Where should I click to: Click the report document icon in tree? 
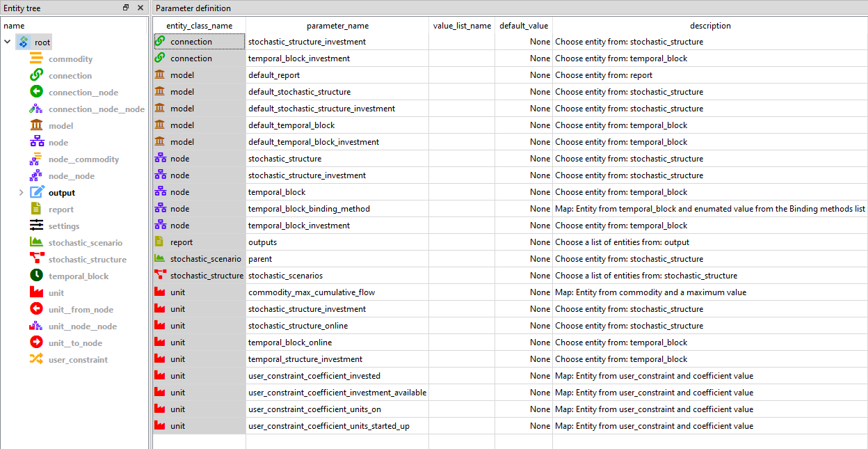coord(36,210)
